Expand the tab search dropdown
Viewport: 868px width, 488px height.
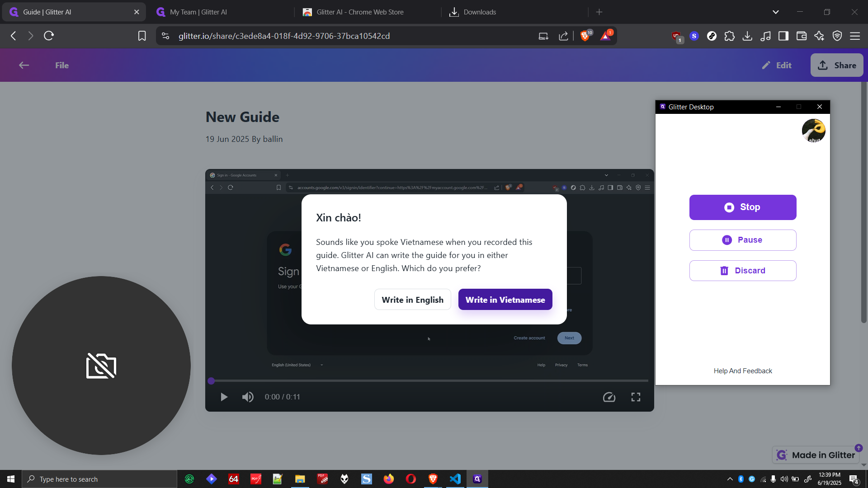tap(776, 12)
